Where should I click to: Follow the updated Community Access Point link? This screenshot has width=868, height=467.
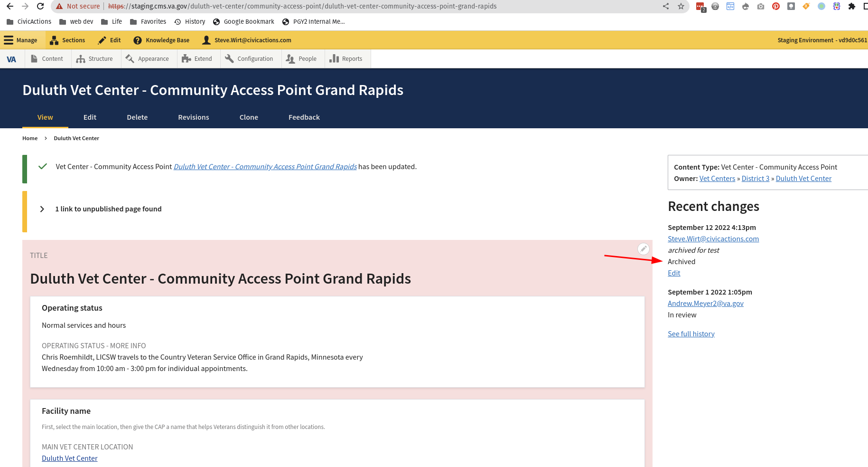(x=265, y=167)
